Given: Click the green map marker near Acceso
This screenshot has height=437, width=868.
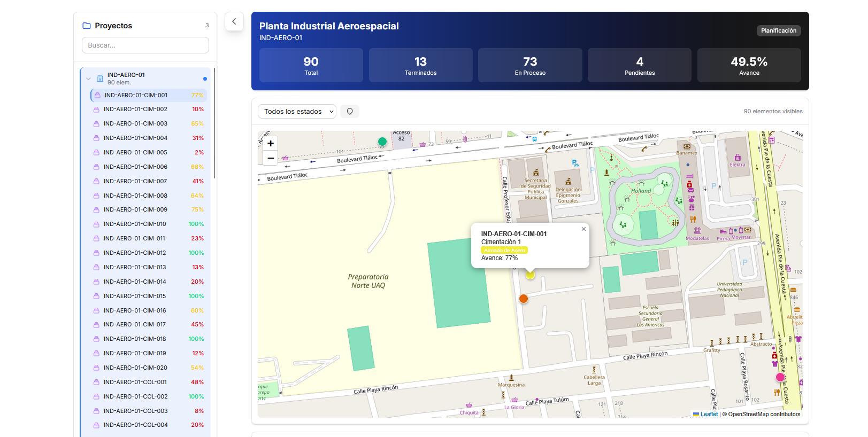Looking at the screenshot, I should 382,142.
